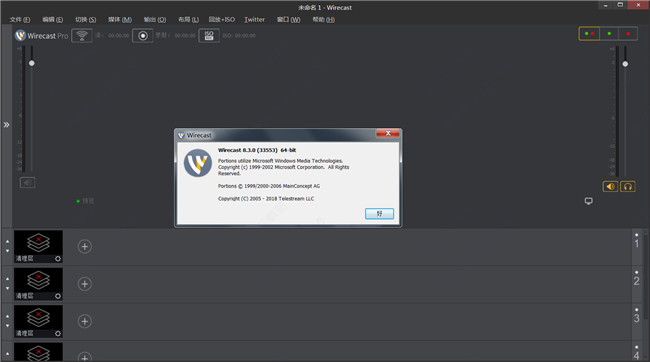Select the clear layer shot in layer 4
This screenshot has height=362, width=650.
coord(38,352)
